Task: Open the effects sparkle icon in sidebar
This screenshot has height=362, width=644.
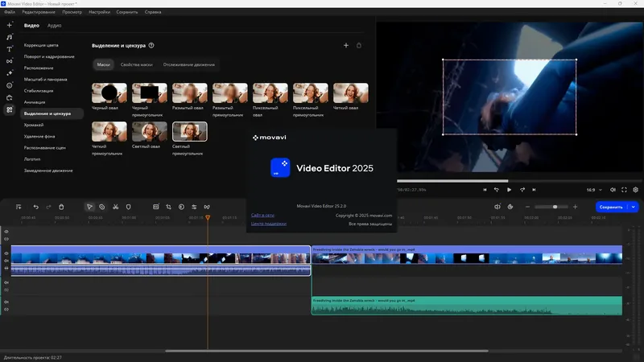Action: (x=10, y=73)
